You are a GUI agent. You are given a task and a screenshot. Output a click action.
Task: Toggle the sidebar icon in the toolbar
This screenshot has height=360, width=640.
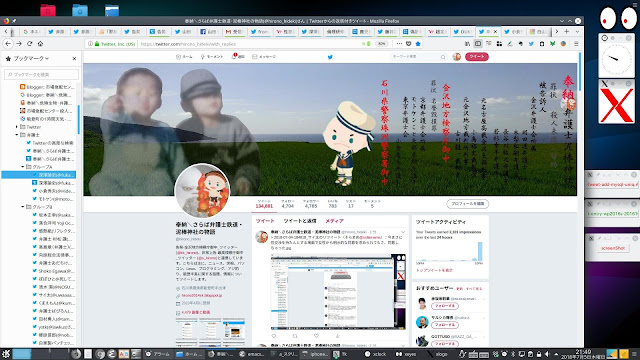coord(478,44)
